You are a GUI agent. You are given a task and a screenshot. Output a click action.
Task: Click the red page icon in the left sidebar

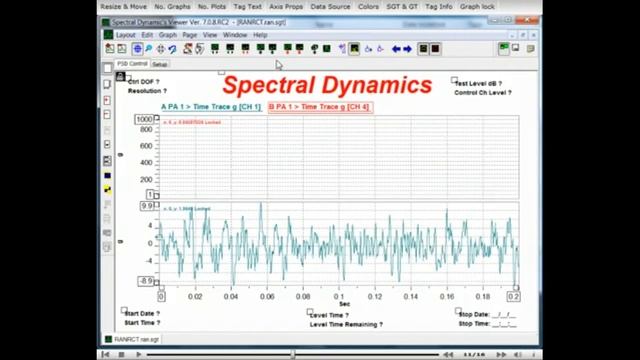click(107, 100)
